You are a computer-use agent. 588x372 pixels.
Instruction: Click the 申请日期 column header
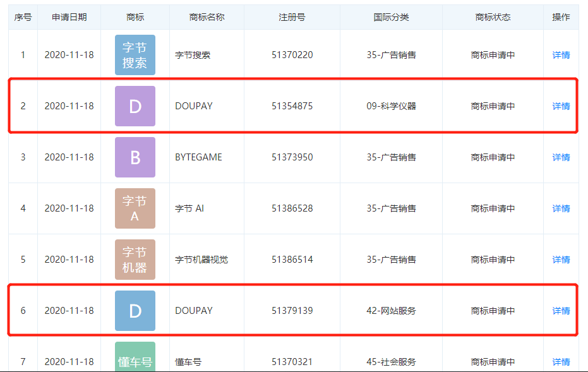69,17
